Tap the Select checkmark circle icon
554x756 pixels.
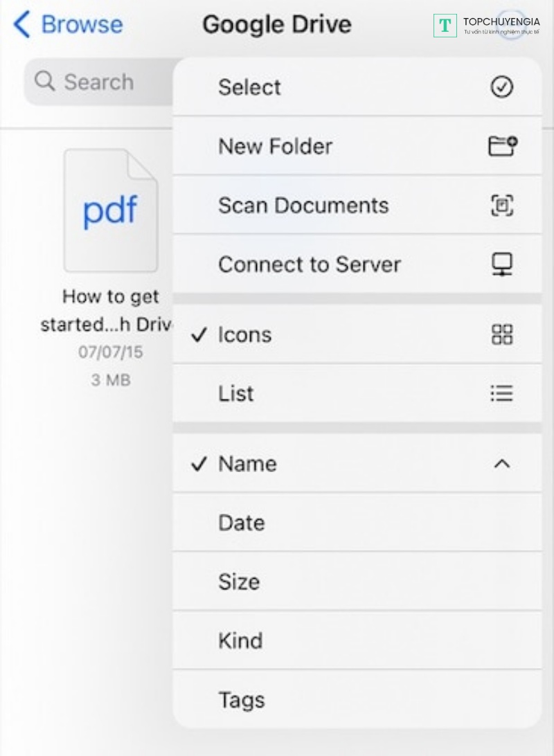tap(501, 87)
